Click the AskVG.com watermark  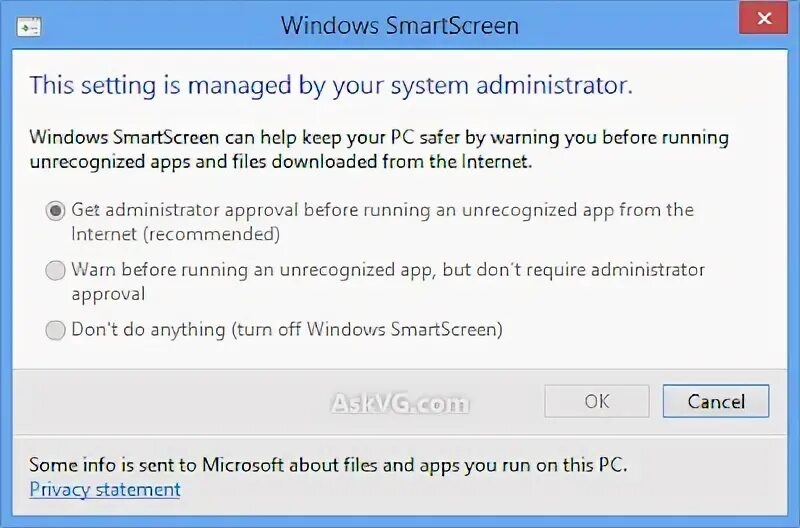399,403
